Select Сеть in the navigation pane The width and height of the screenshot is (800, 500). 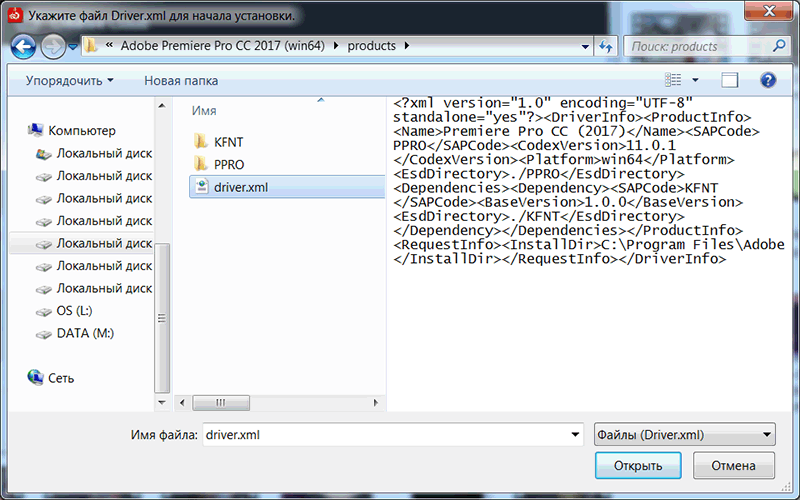61,378
